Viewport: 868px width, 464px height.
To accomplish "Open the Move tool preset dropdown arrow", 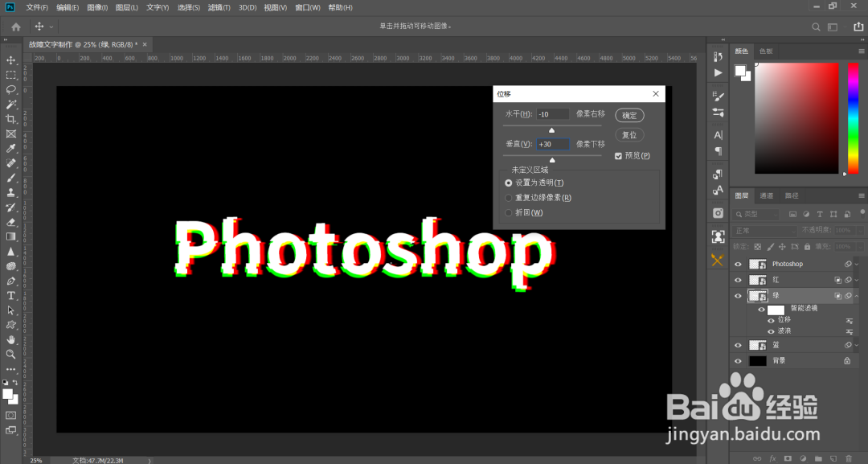I will click(x=51, y=27).
